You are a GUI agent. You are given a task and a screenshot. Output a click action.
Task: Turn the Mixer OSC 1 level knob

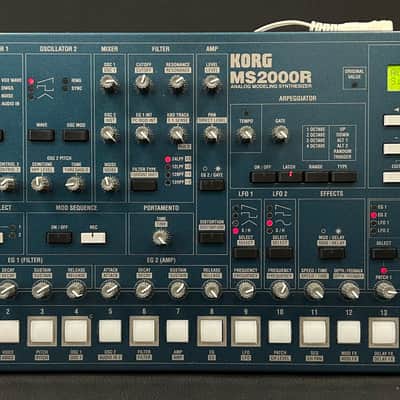pyautogui.click(x=109, y=82)
